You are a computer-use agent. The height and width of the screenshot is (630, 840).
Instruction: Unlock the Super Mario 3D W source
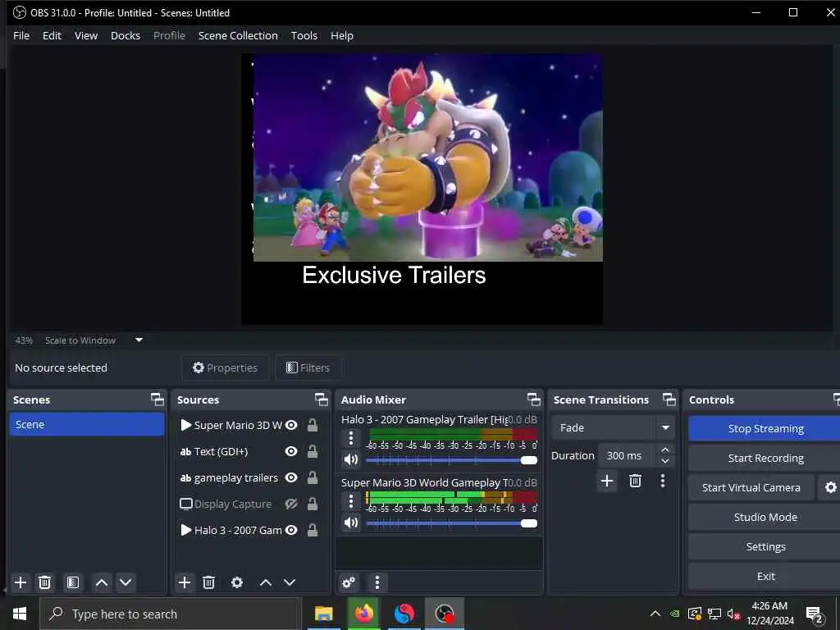click(x=313, y=425)
